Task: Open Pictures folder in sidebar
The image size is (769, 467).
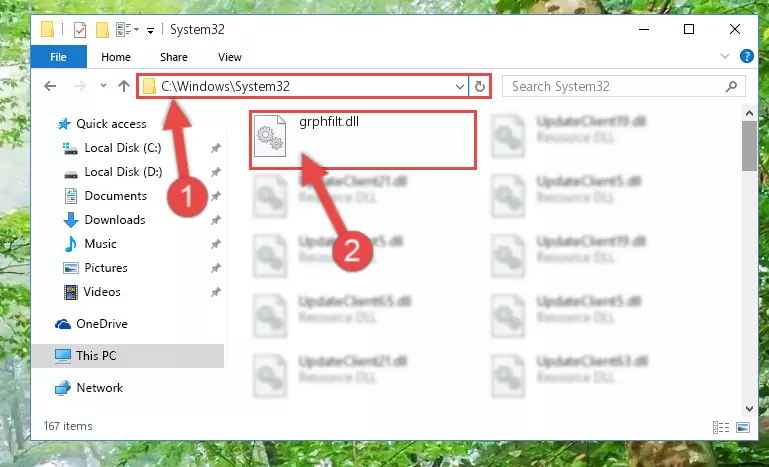Action: 106,268
